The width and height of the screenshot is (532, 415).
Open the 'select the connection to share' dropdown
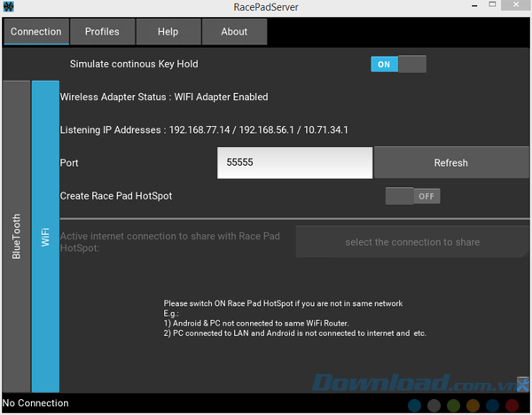(x=412, y=242)
